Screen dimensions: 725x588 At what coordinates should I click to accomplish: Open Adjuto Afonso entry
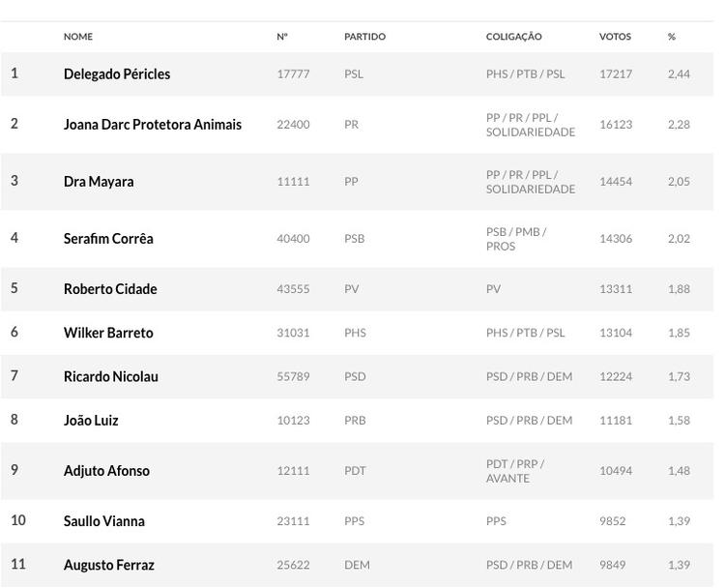point(106,471)
